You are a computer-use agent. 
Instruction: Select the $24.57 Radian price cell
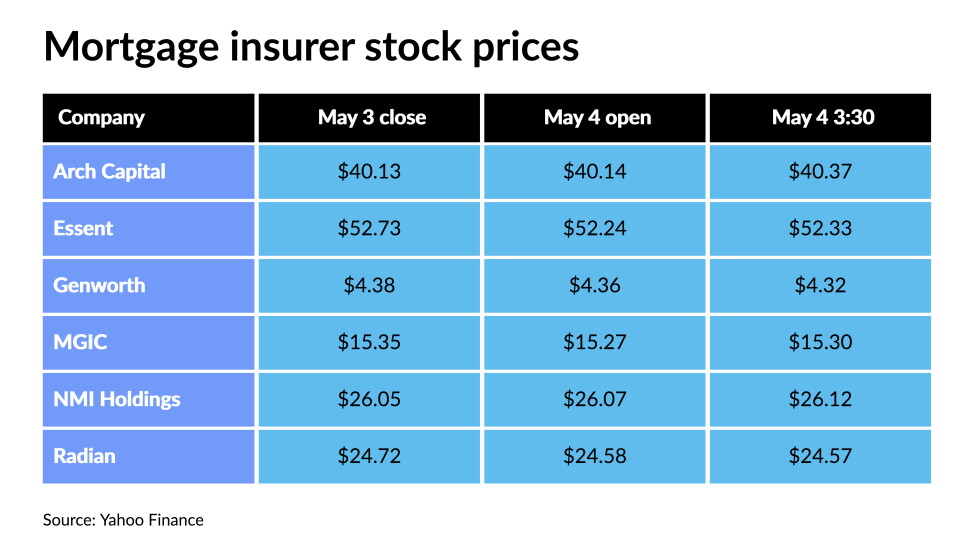tap(820, 456)
